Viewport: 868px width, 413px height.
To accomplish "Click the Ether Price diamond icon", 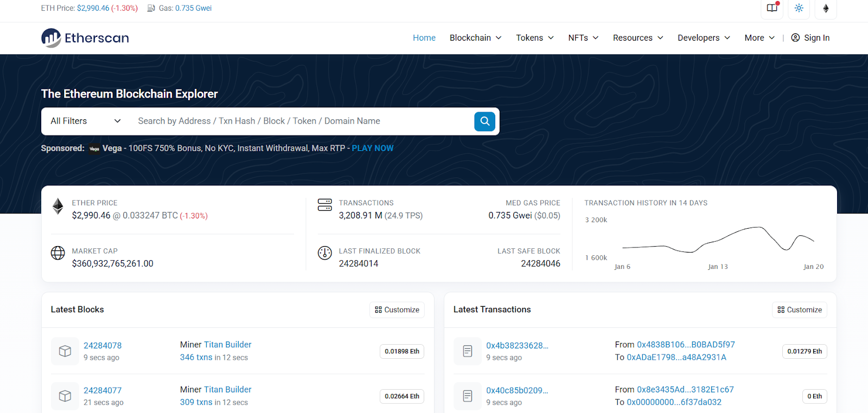I will 58,206.
